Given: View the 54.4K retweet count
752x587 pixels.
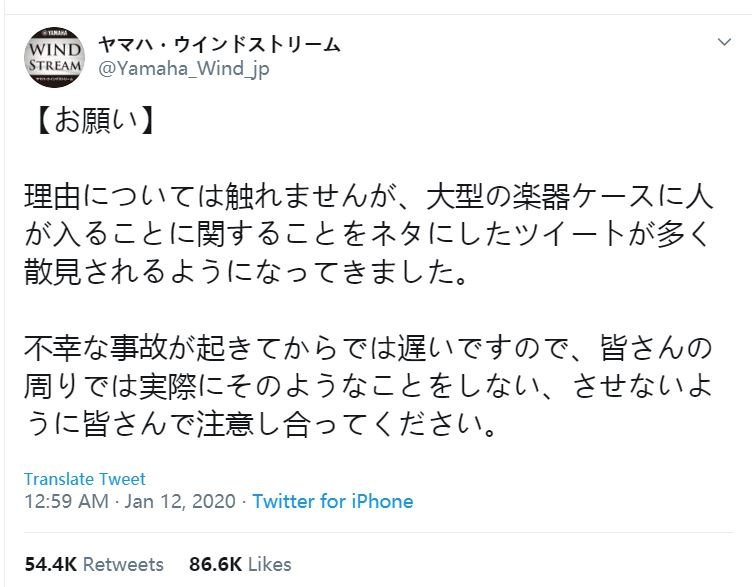Looking at the screenshot, I should pyautogui.click(x=49, y=564).
